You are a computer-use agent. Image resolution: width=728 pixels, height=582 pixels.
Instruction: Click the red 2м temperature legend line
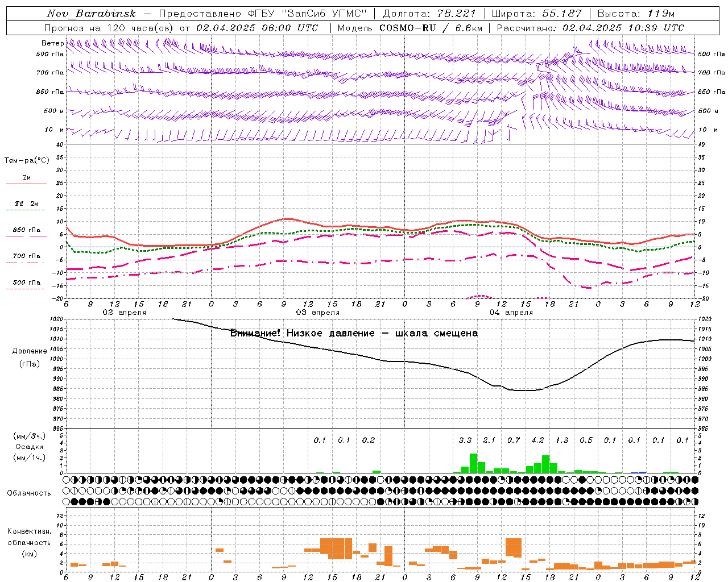point(26,184)
